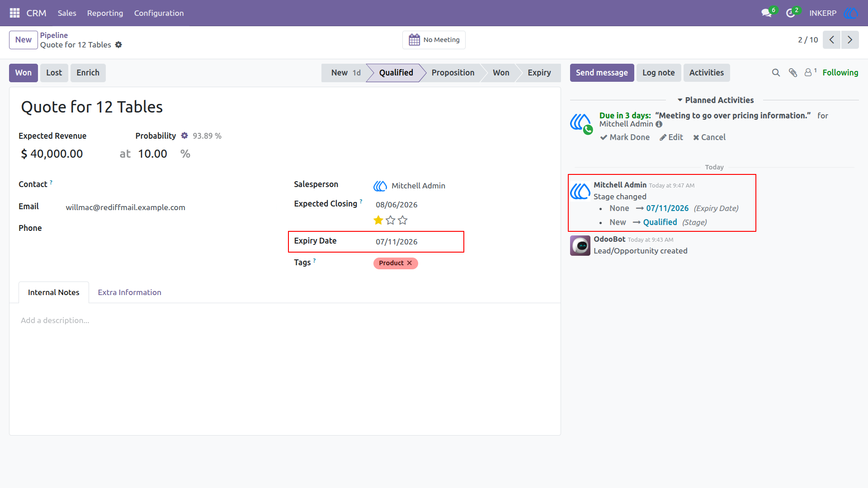The image size is (868, 488).
Task: Search messages with the magnifier icon
Action: pyautogui.click(x=776, y=73)
